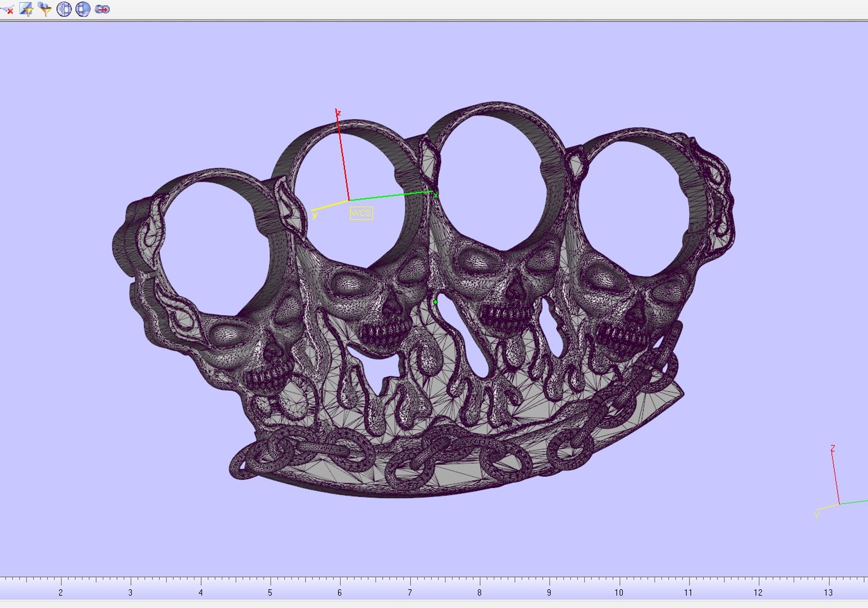Click the ruler mark labeled 13
The height and width of the screenshot is (608, 868).
(x=828, y=592)
